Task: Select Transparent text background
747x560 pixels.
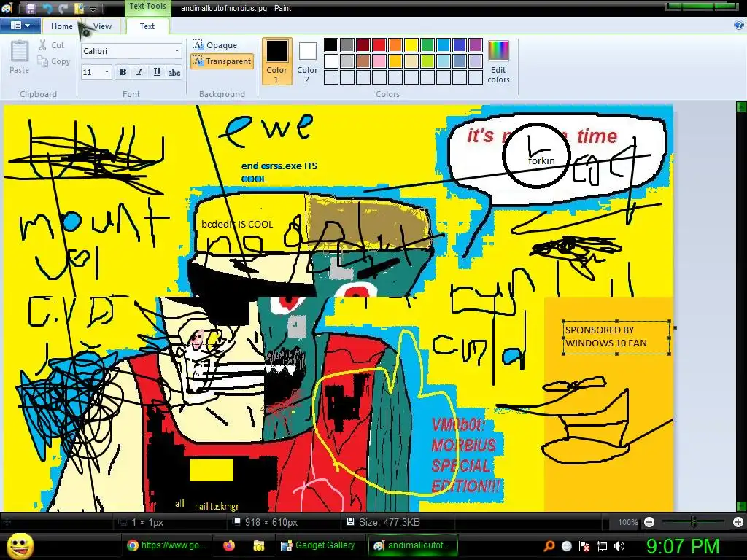Action: click(222, 61)
